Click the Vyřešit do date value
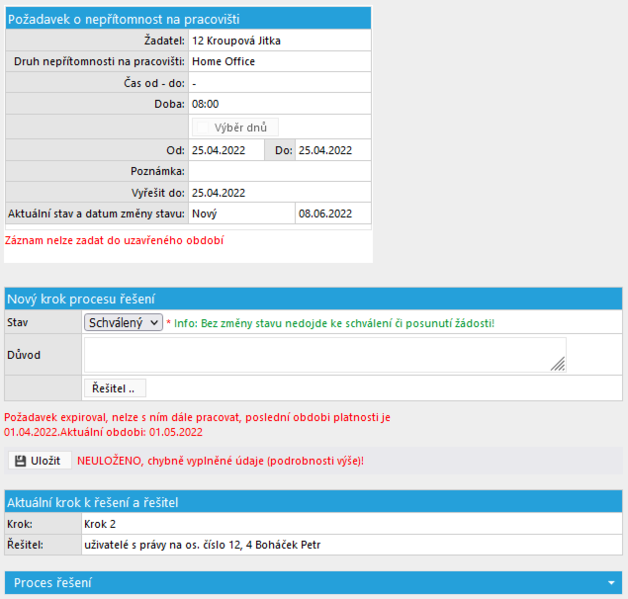This screenshot has width=628, height=599. (x=218, y=193)
